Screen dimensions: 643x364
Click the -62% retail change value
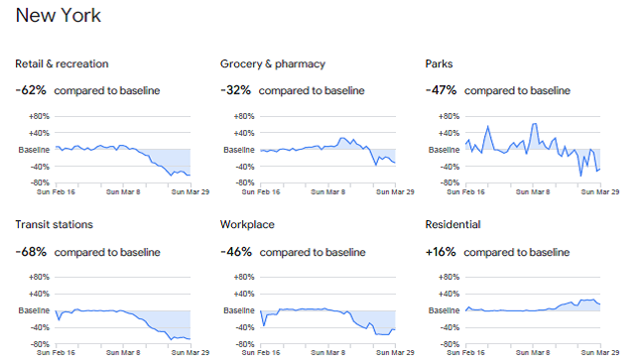31,90
